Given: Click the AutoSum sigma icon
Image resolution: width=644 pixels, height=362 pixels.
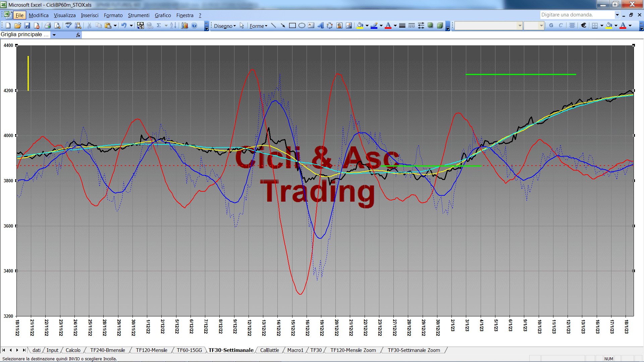Looking at the screenshot, I should point(159,26).
